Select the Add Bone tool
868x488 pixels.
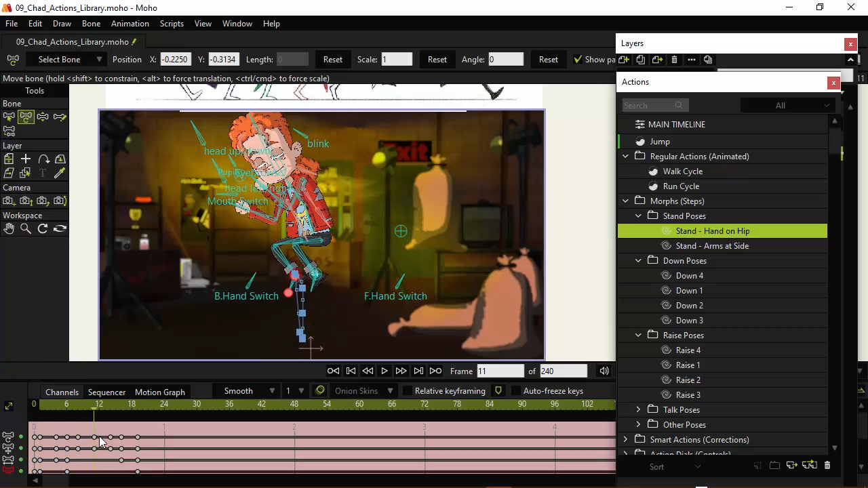click(x=60, y=117)
